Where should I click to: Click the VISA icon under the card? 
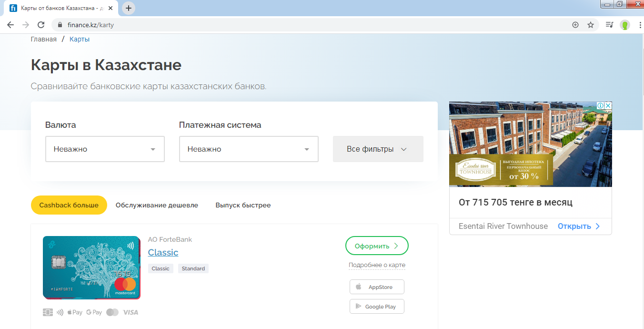click(x=131, y=312)
